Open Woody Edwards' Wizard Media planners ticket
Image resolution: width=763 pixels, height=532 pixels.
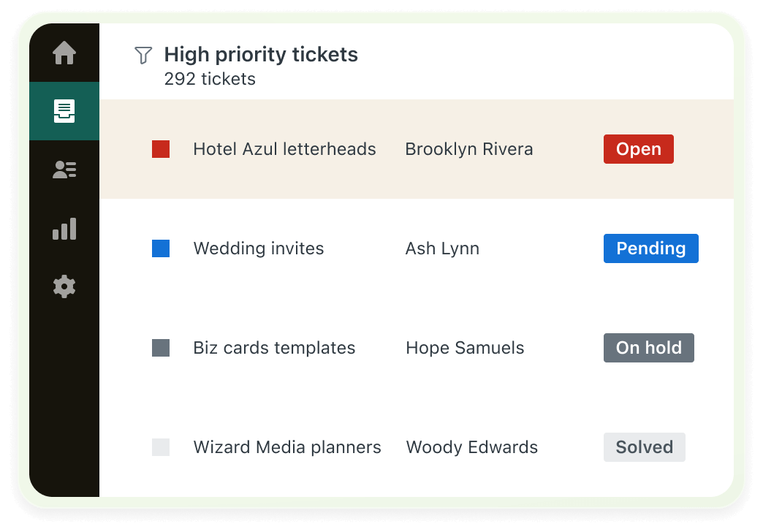point(286,447)
